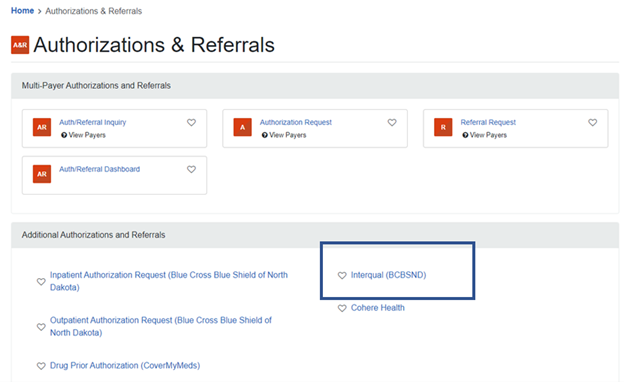Open Outpatient Authorization Request (BCBS North Dakota)
Image resolution: width=624 pixels, height=382 pixels.
point(161,326)
